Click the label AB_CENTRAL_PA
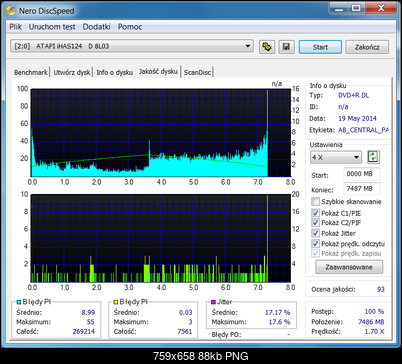Viewport: 402px width, 364px height. 363,130
